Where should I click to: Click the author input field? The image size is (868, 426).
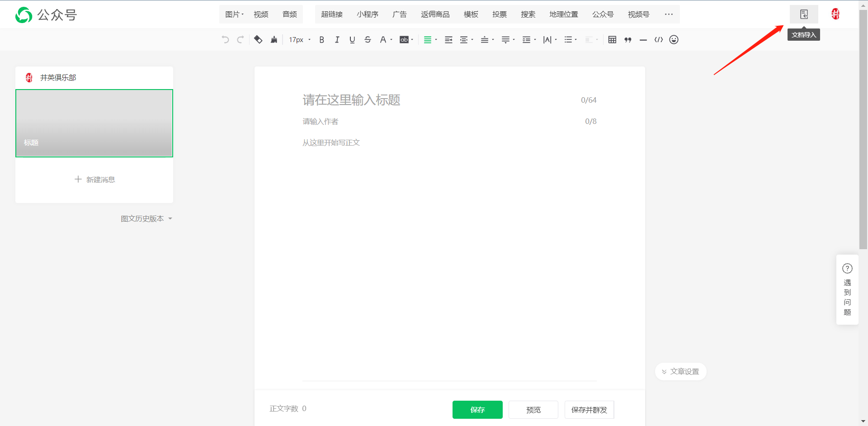(x=449, y=121)
